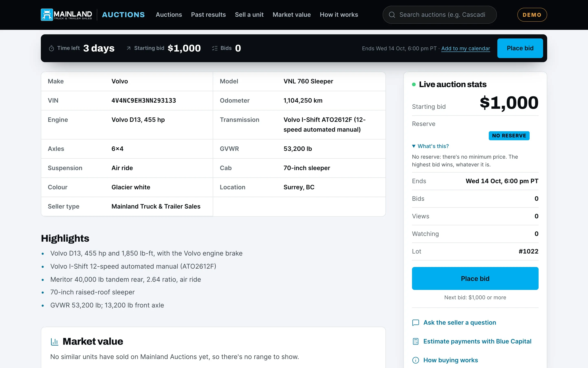Open Market value nav link
The width and height of the screenshot is (588, 368).
[292, 15]
